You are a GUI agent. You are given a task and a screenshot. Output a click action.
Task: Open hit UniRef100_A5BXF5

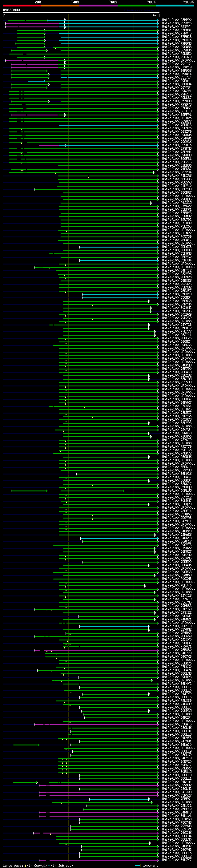tap(176, 40)
